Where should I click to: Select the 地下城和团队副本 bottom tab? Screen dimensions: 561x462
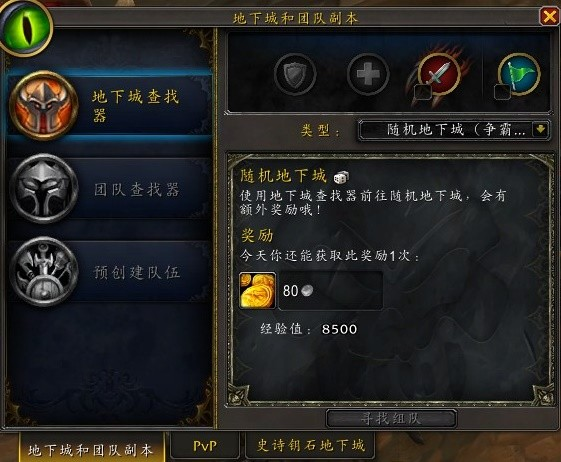pos(92,448)
